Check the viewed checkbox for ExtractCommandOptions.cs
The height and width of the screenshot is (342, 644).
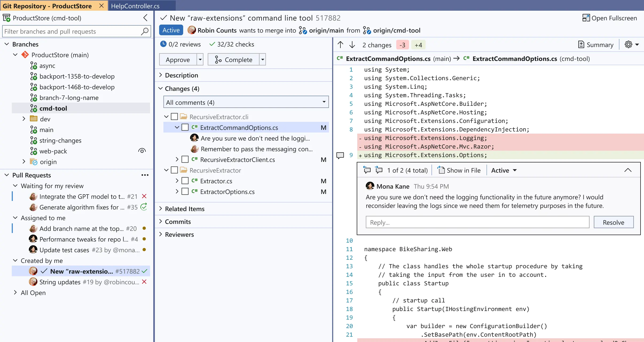pyautogui.click(x=185, y=127)
